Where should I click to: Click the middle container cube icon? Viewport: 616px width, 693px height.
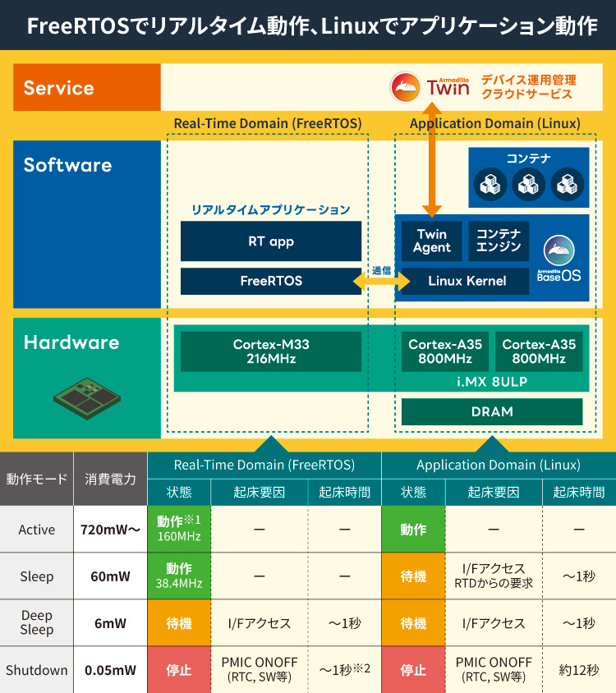(x=528, y=184)
